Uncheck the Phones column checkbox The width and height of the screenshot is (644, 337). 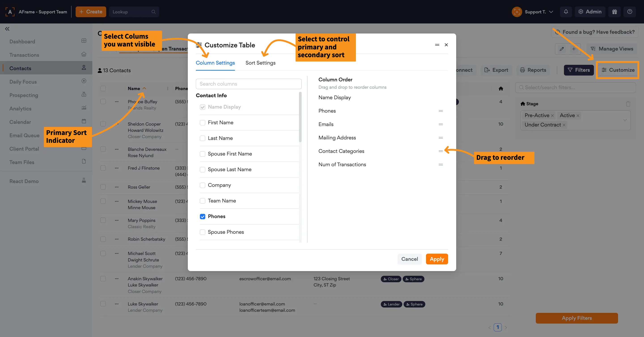[203, 217]
